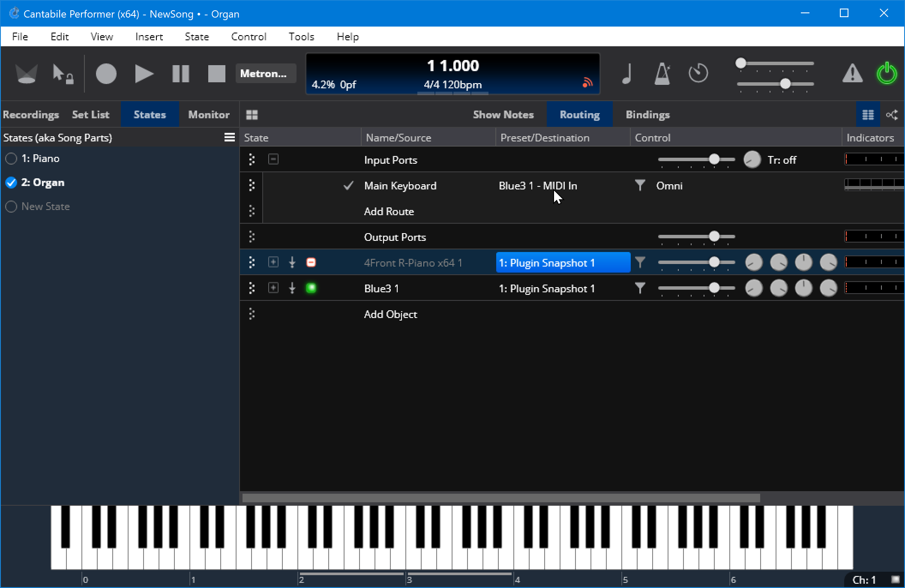Screen dimensions: 905x588
Task: Click the Tr: off transpose knob
Action: coord(752,159)
